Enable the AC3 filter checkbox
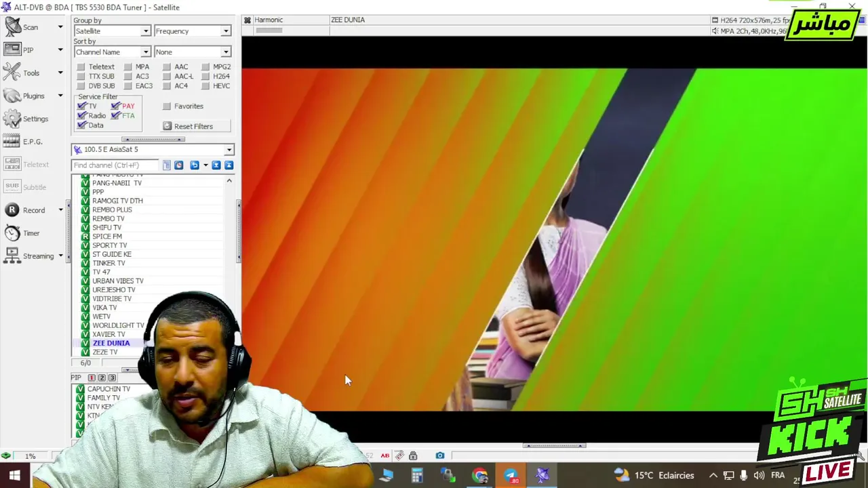The width and height of the screenshot is (868, 488). tap(127, 77)
